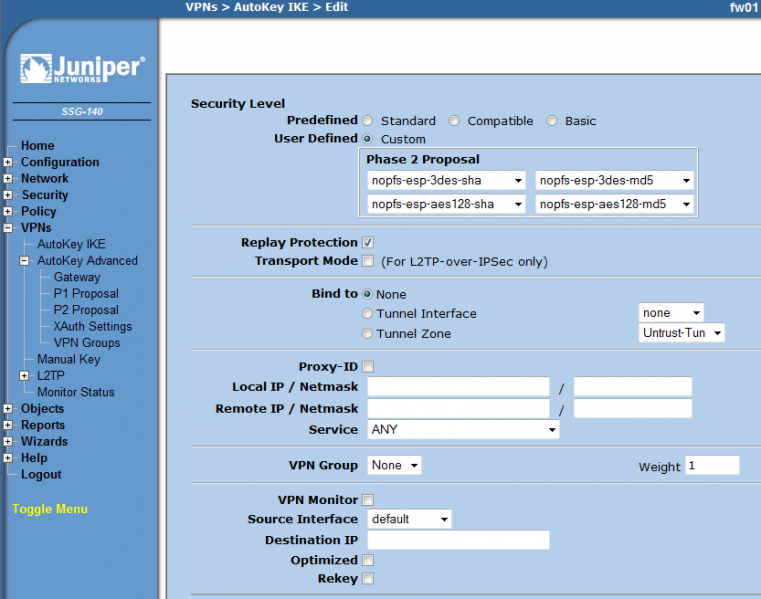Click the fw01 hostname text
The height and width of the screenshot is (599, 761).
tap(743, 7)
